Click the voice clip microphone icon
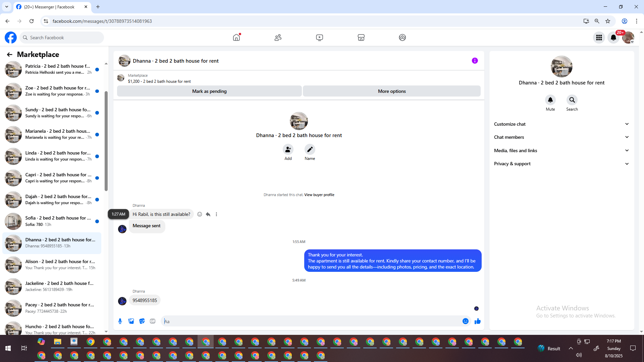644x362 pixels. click(x=120, y=321)
